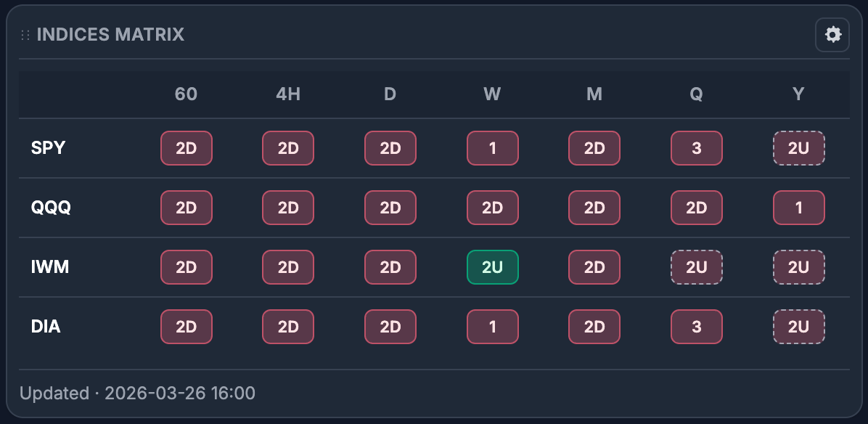The height and width of the screenshot is (424, 868).
Task: Click the 60 column header
Action: (186, 94)
